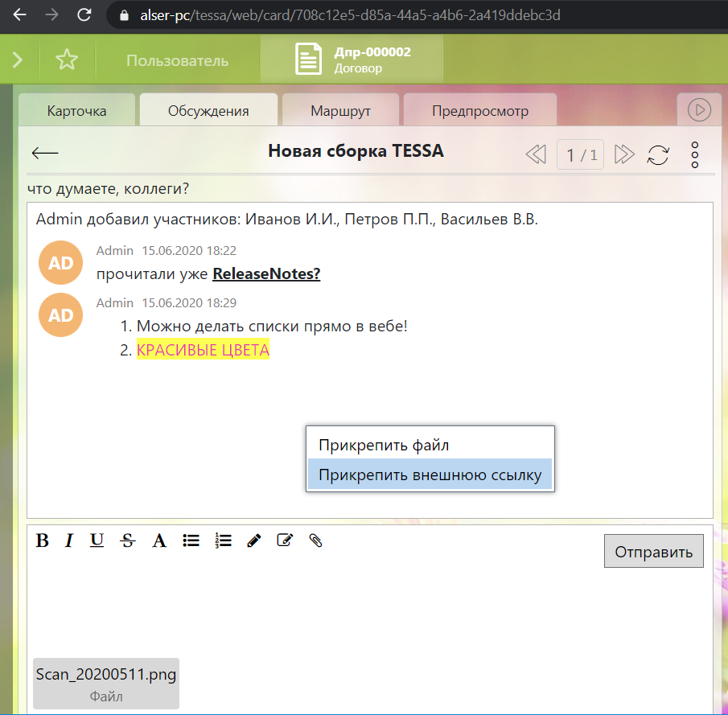Click the text КРАСИВЫЕ ЦВЕТА

click(203, 350)
